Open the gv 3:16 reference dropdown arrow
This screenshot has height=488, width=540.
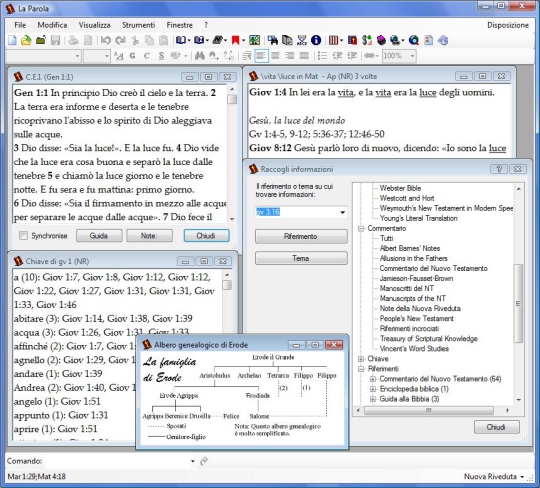point(342,212)
